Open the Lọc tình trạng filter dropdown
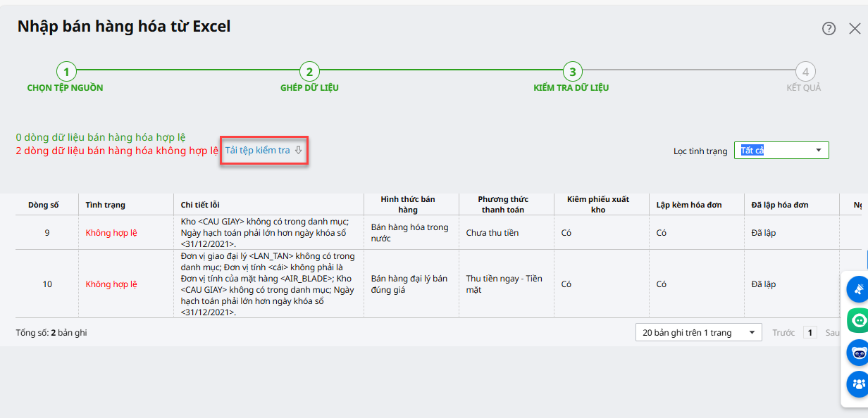 pos(781,151)
